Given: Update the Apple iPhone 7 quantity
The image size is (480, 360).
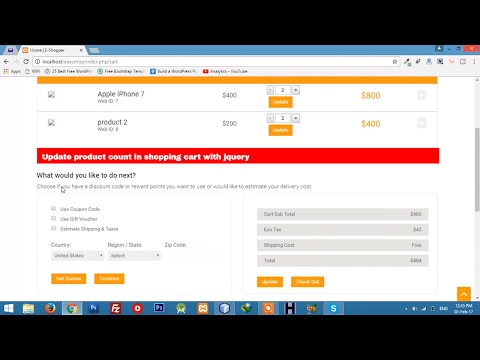Looking at the screenshot, I should (280, 102).
